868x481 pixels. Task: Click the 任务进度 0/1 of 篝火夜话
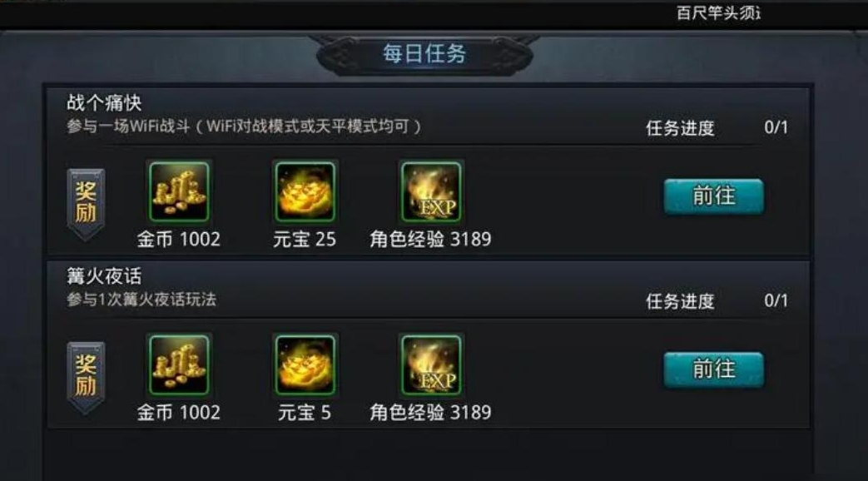pos(717,301)
